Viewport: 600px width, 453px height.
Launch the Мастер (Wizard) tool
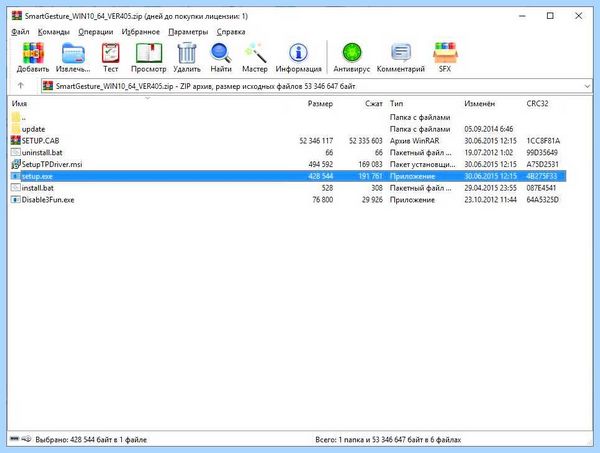pos(255,53)
